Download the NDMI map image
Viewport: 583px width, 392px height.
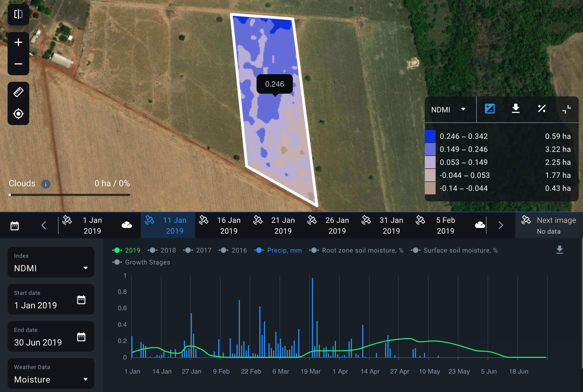(x=516, y=109)
